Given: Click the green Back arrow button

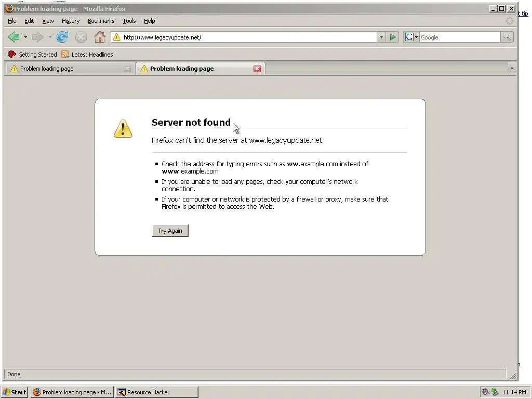Looking at the screenshot, I should click(x=14, y=37).
